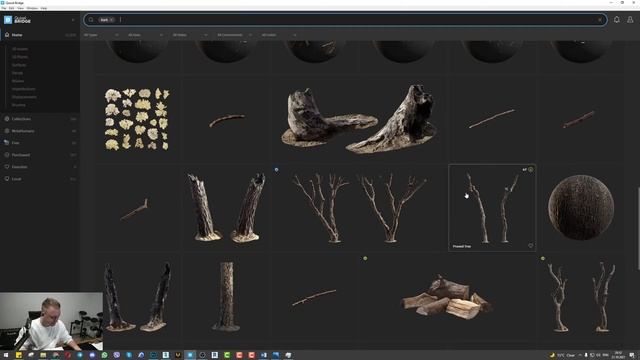The height and width of the screenshot is (360, 640).
Task: Open the Purchased sidebar icon
Action: coord(7,155)
